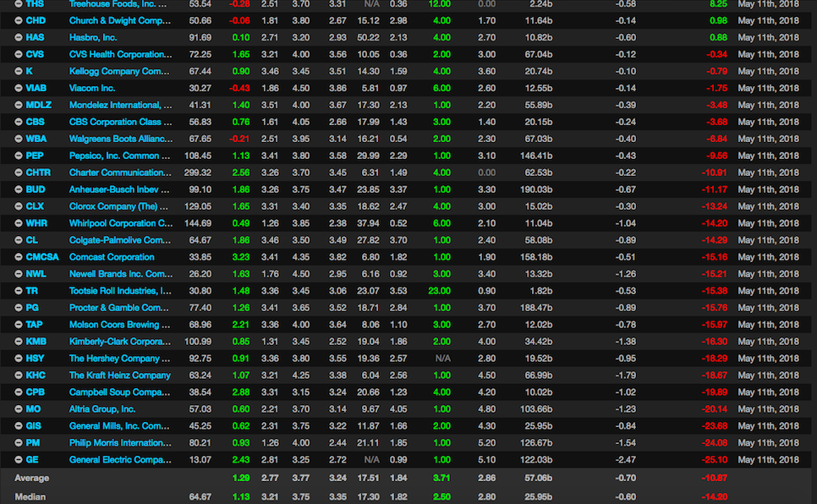
Task: Open Anheuser-Busch Inbev company link
Action: pyautogui.click(x=119, y=189)
